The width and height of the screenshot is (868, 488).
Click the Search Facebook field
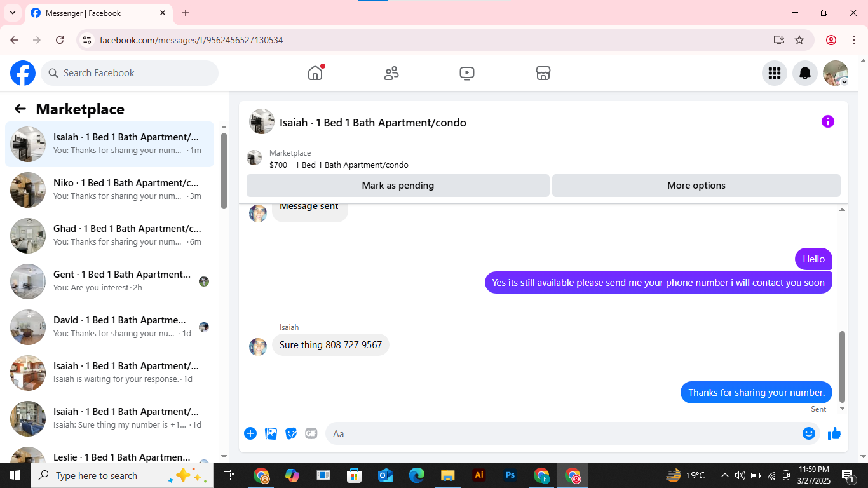[130, 73]
